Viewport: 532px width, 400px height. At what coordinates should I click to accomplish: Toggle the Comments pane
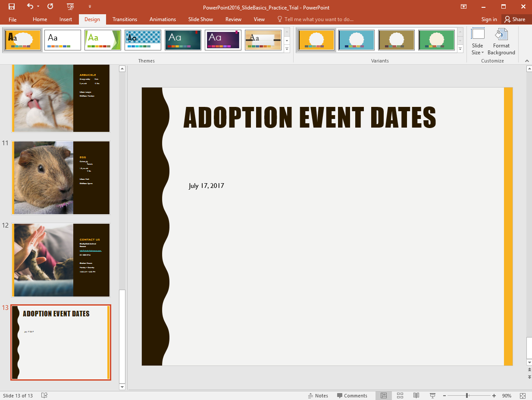click(x=352, y=396)
